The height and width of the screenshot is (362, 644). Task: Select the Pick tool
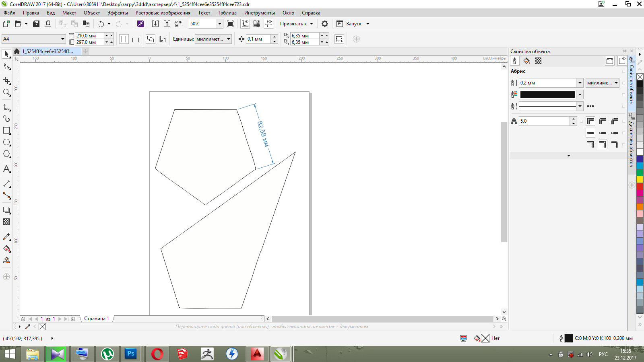(6, 54)
